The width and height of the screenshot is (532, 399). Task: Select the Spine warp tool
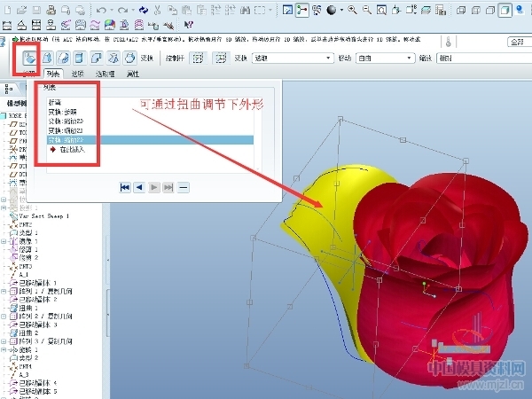coord(63,58)
